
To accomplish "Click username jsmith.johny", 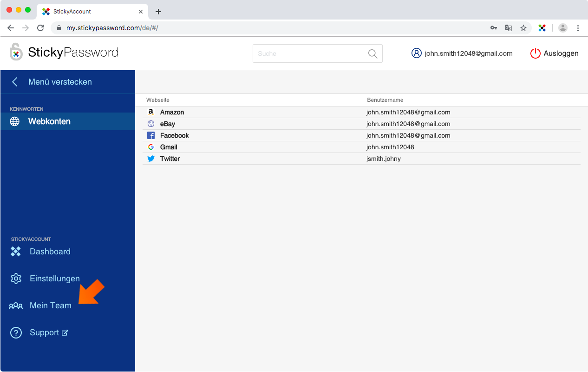I will pos(384,159).
